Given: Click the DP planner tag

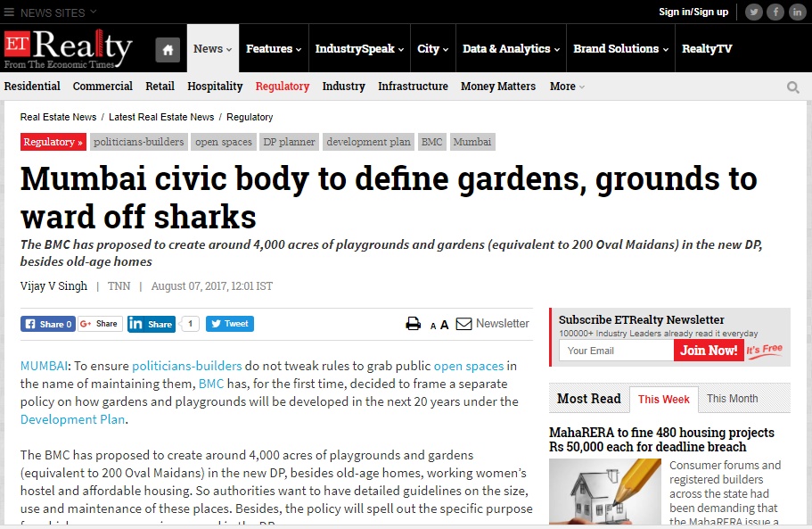Looking at the screenshot, I should click(289, 142).
